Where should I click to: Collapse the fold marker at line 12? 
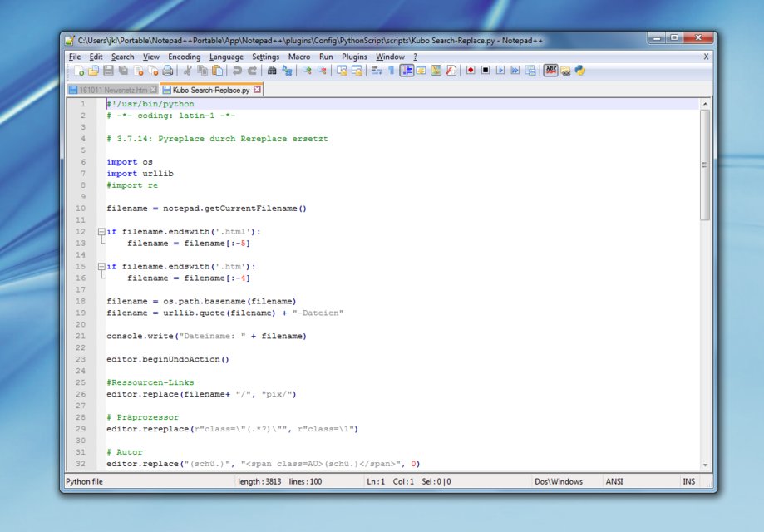[x=101, y=232]
